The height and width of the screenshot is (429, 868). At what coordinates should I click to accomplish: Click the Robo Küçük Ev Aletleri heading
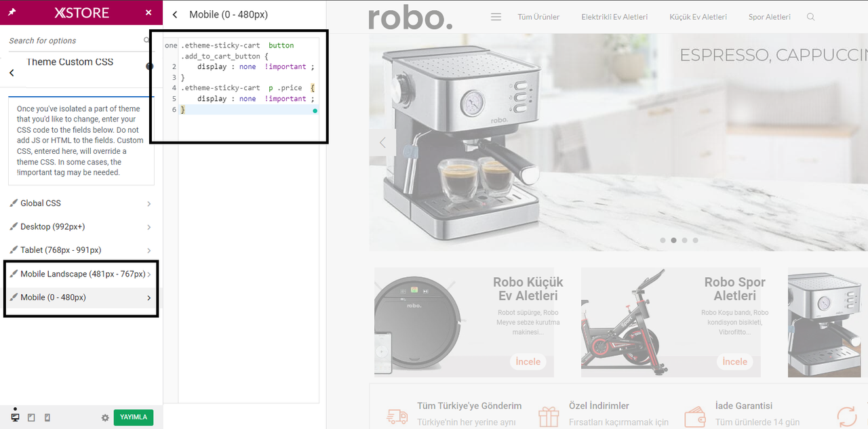(x=528, y=289)
